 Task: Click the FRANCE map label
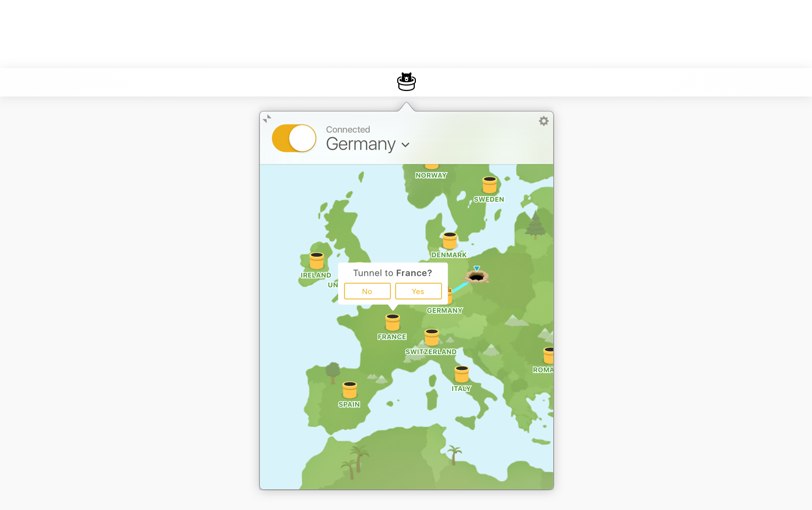click(392, 337)
